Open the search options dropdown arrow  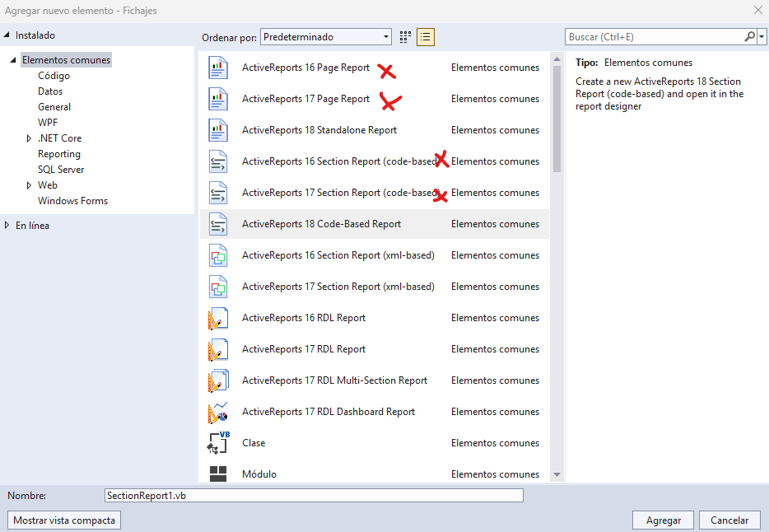point(762,37)
